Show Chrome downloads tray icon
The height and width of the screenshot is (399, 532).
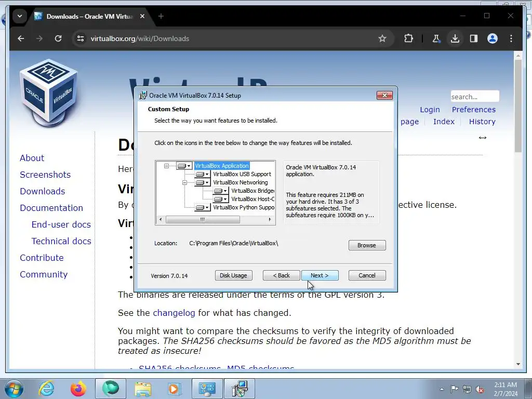click(455, 38)
